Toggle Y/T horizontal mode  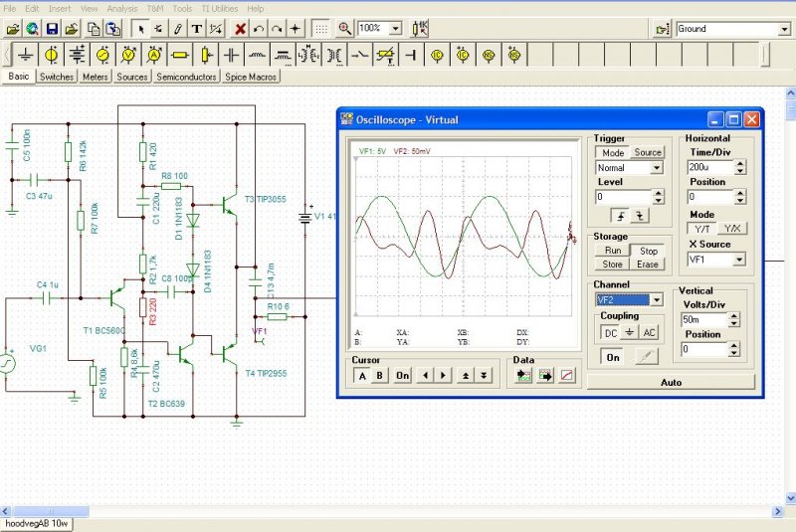[701, 229]
